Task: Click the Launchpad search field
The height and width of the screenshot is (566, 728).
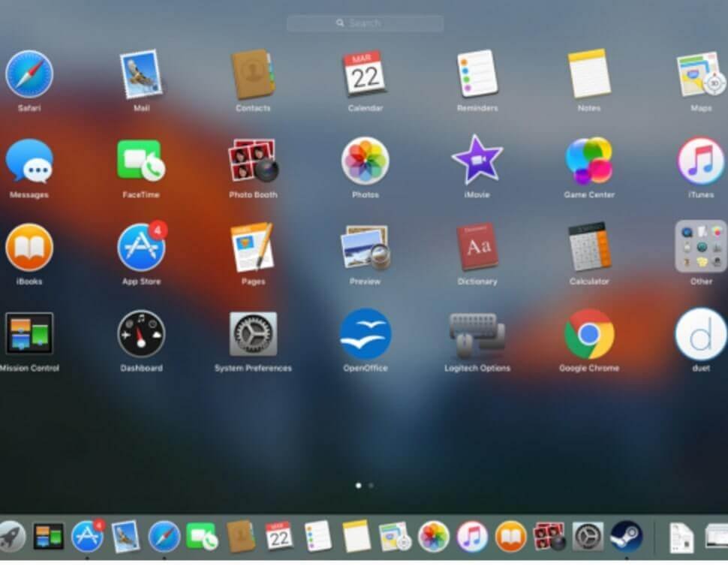Action: (366, 23)
